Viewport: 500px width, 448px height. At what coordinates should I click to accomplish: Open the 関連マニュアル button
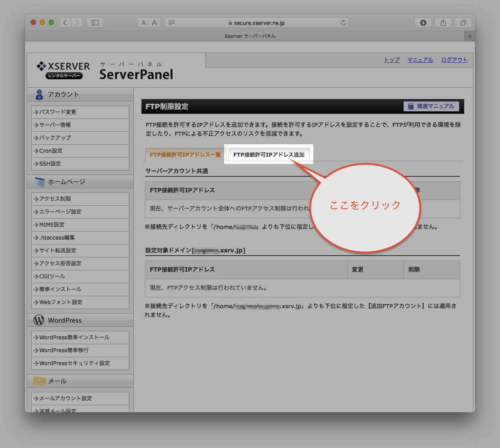(x=431, y=106)
